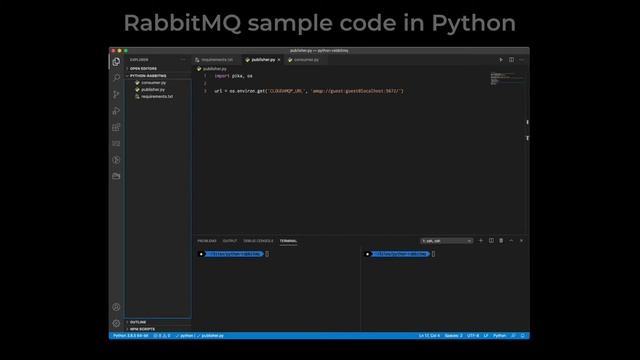This screenshot has height=360, width=640.
Task: Open the terminal selector dropdown
Action: (x=447, y=241)
